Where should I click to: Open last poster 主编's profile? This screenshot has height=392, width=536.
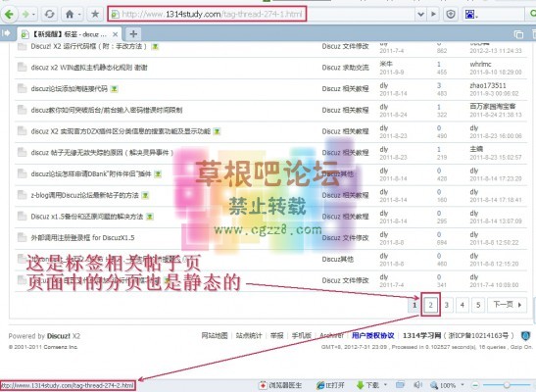coord(476,149)
